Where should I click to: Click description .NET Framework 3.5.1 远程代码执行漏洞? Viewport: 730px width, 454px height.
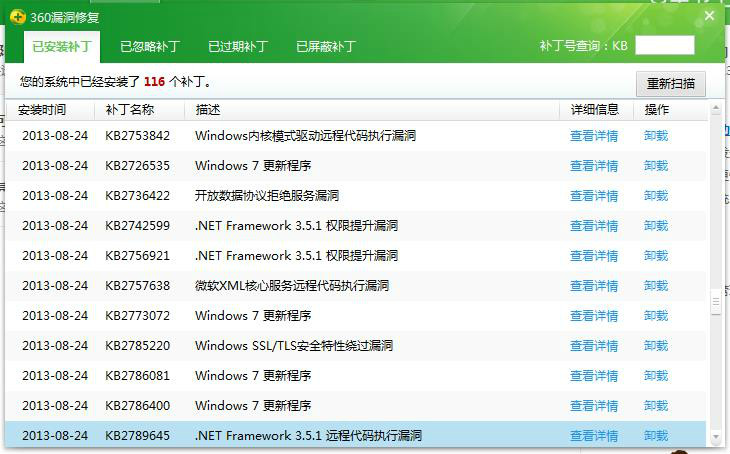309,436
